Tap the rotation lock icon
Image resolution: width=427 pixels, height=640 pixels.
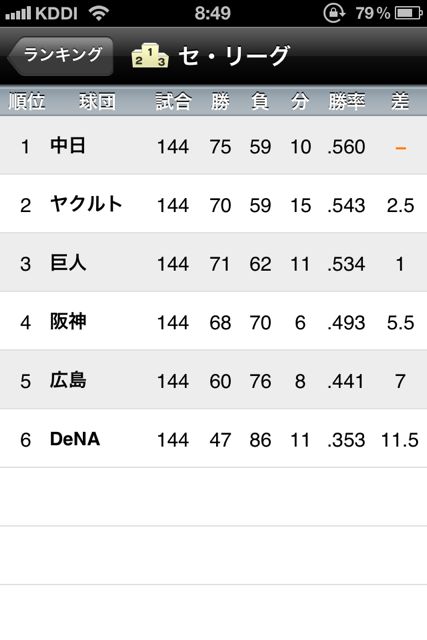[x=334, y=13]
